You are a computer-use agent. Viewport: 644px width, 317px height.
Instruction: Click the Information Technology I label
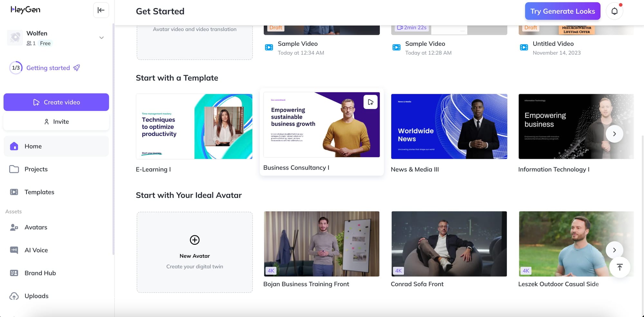(x=554, y=169)
